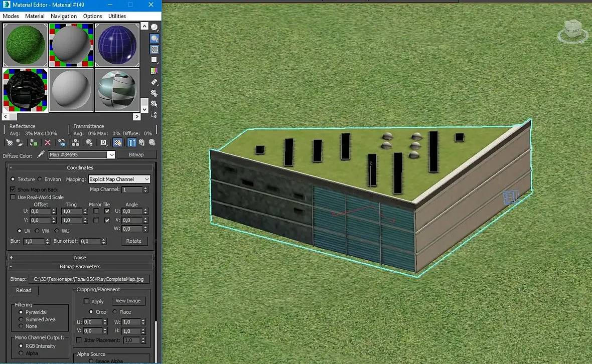Open the Mapping type dropdown
This screenshot has height=364, width=592.
[119, 179]
